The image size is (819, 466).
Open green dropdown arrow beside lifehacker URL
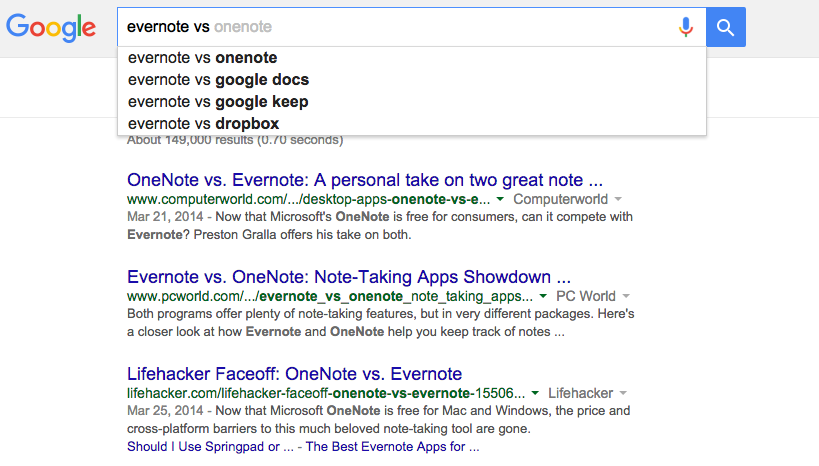pyautogui.click(x=535, y=393)
